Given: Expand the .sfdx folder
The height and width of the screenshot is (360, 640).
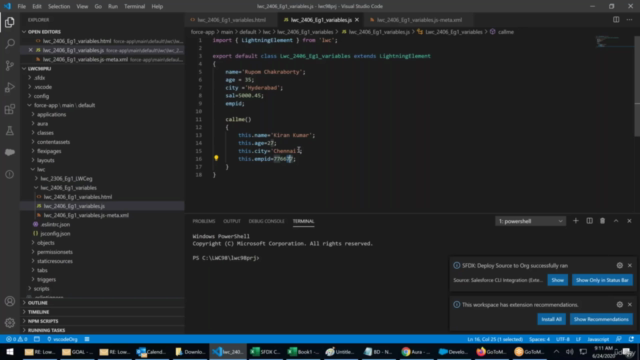Looking at the screenshot, I should click(x=39, y=78).
